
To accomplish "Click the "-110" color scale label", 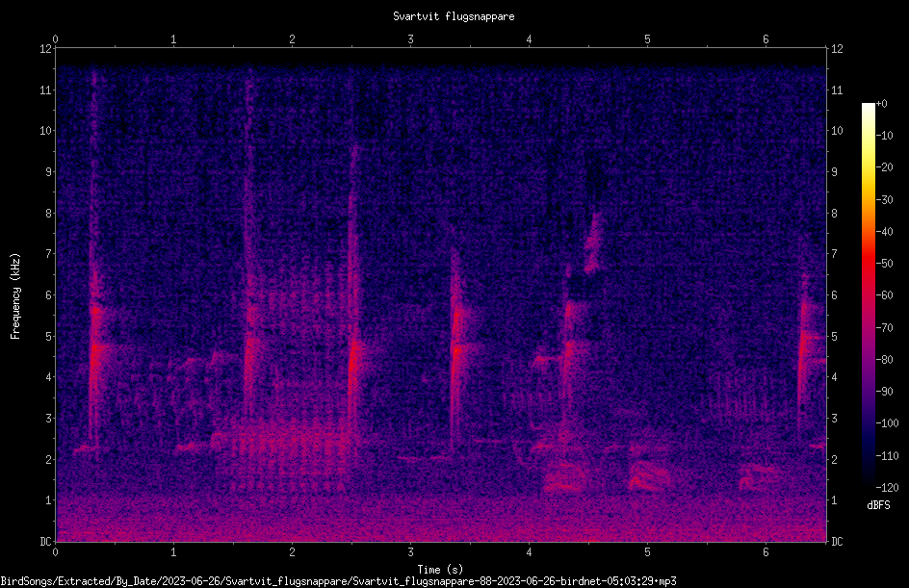I will tap(887, 456).
